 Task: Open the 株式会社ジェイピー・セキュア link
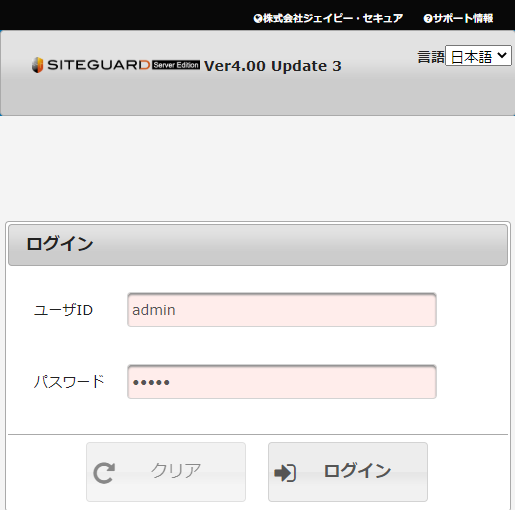[333, 18]
